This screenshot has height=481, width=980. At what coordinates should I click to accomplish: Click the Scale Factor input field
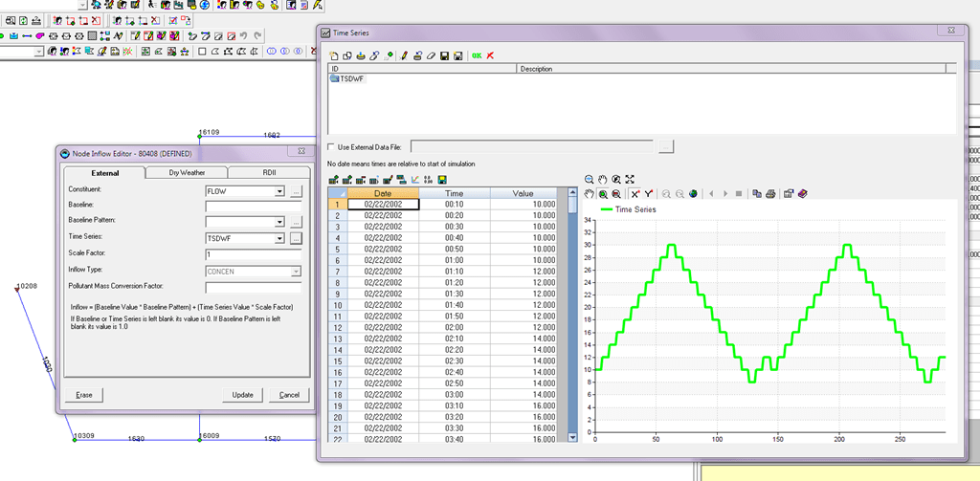click(254, 253)
